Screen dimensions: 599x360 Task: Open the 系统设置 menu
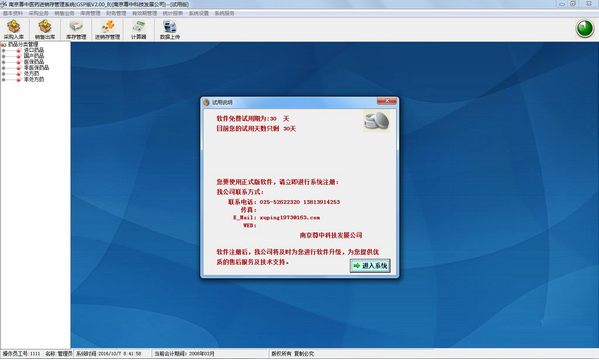tap(199, 13)
